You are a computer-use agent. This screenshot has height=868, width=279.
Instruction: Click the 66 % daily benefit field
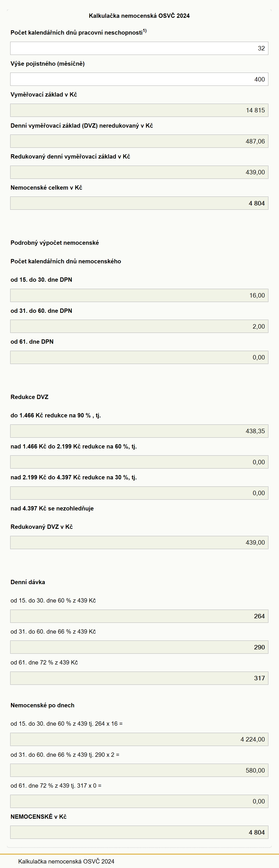point(139,647)
